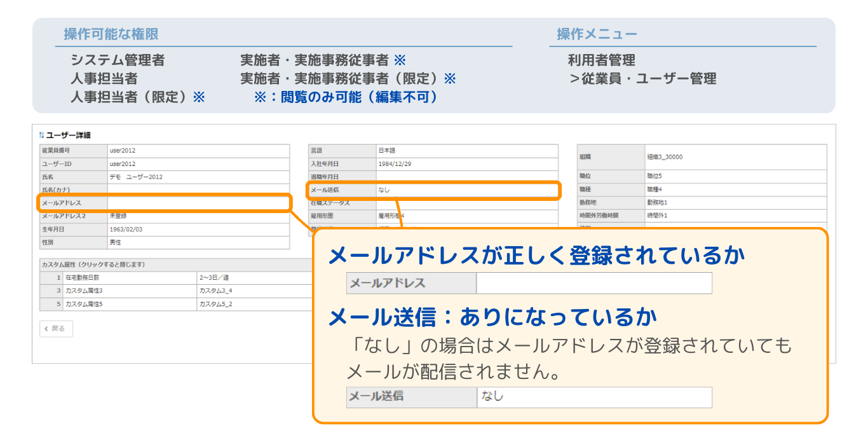The width and height of the screenshot is (868, 440).
Task: Click the システム管理者 permission label
Action: tap(118, 60)
